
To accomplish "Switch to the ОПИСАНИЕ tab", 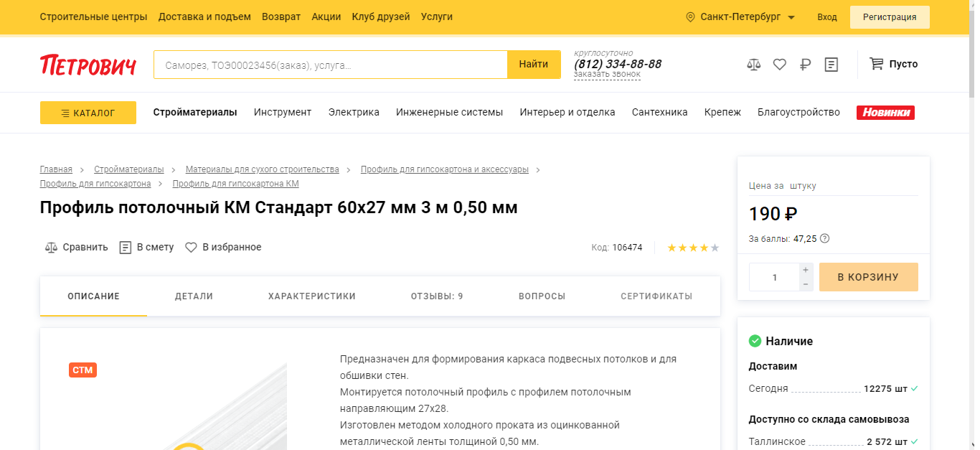I will [x=94, y=296].
